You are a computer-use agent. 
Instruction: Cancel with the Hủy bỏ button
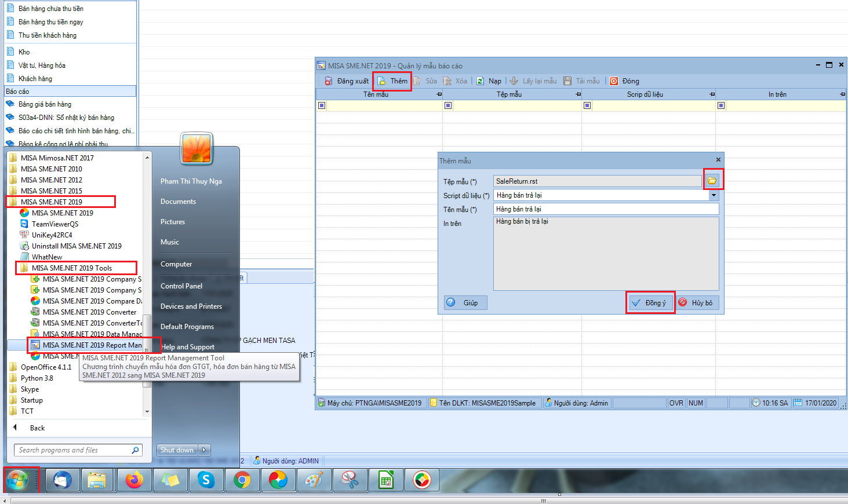(696, 302)
